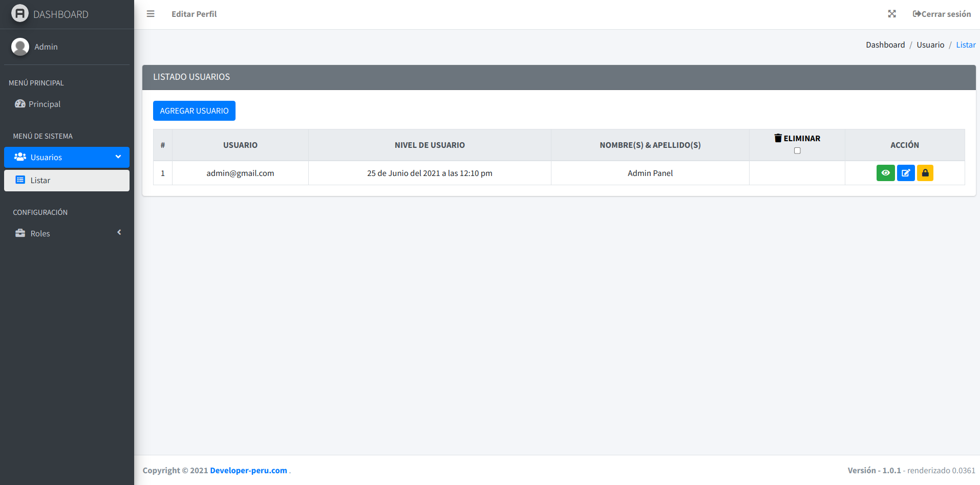Screen dimensions: 980x485
Task: Click the Listar list icon
Action: 20,180
